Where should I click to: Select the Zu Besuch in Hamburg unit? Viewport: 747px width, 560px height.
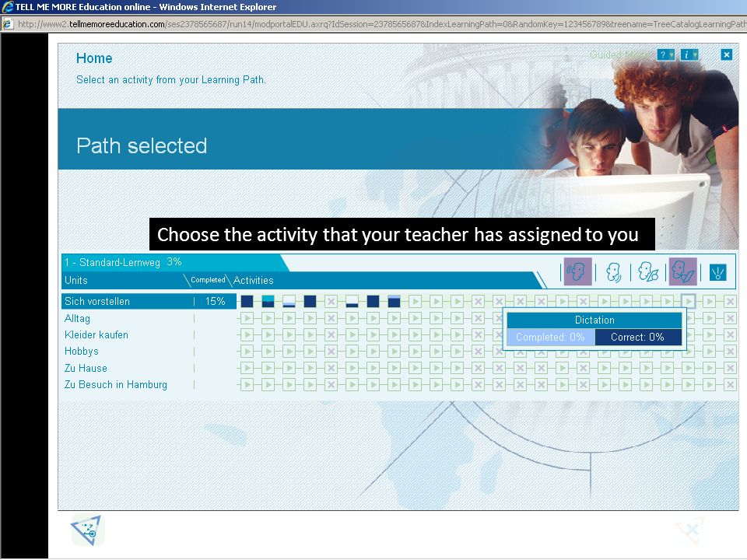click(x=116, y=385)
